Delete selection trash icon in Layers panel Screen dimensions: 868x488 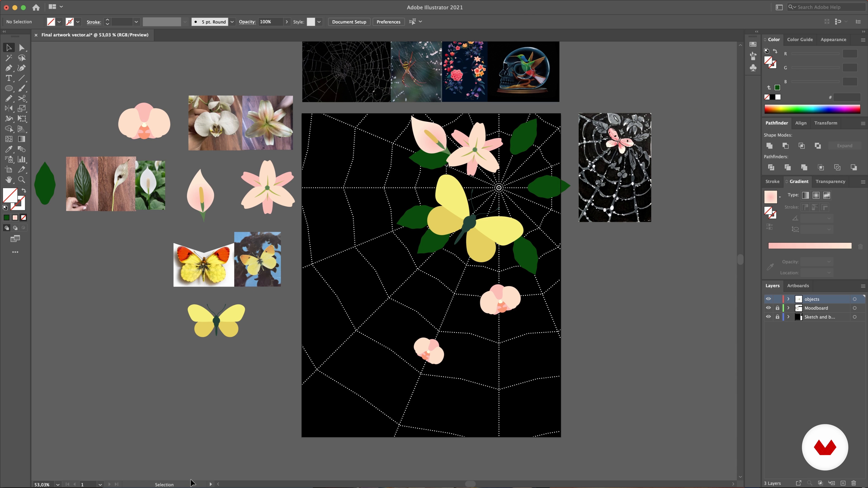tap(854, 483)
